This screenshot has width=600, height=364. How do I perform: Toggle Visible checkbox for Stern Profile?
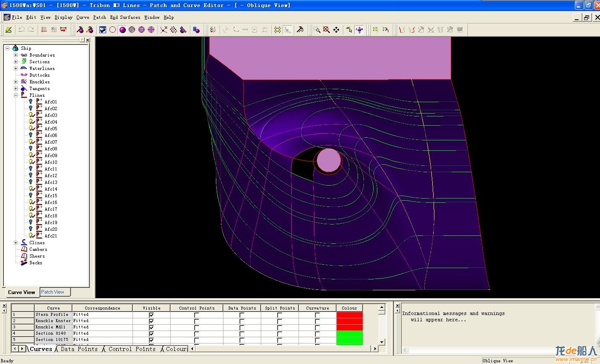[x=151, y=315]
